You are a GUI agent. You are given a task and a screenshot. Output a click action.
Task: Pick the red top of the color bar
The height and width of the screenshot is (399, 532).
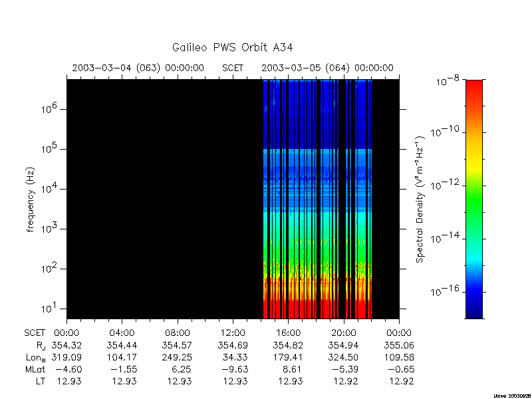pos(474,89)
